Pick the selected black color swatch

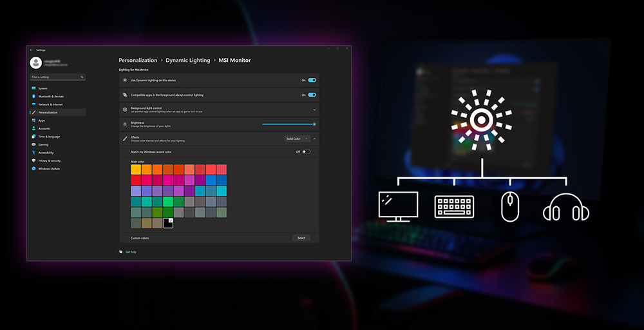coord(168,223)
